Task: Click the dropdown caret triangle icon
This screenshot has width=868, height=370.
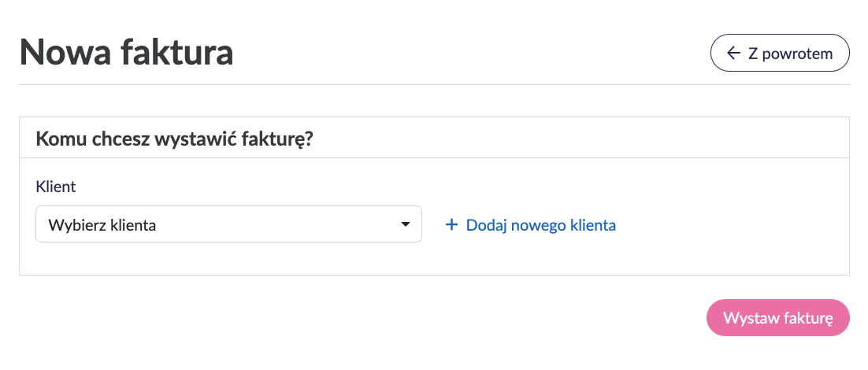Action: pos(405,224)
